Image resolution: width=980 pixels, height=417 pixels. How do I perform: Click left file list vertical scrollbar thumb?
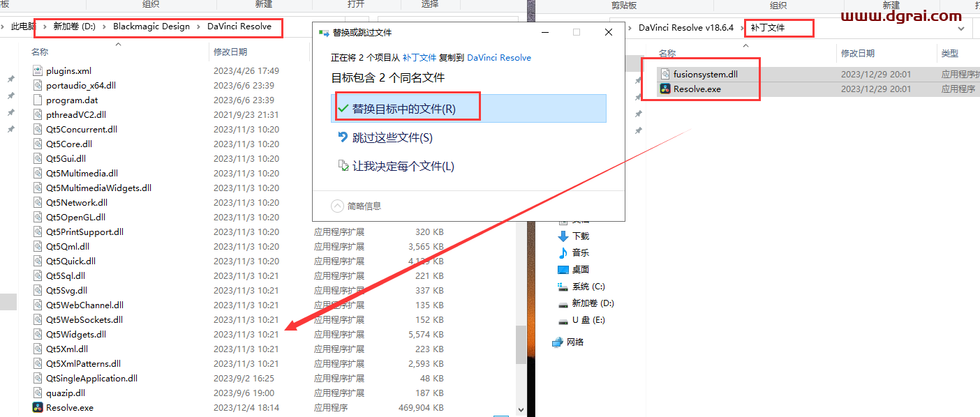coord(521,345)
